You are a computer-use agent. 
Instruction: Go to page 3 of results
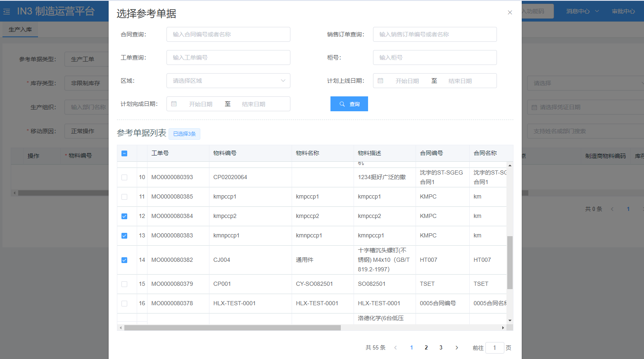(441, 347)
